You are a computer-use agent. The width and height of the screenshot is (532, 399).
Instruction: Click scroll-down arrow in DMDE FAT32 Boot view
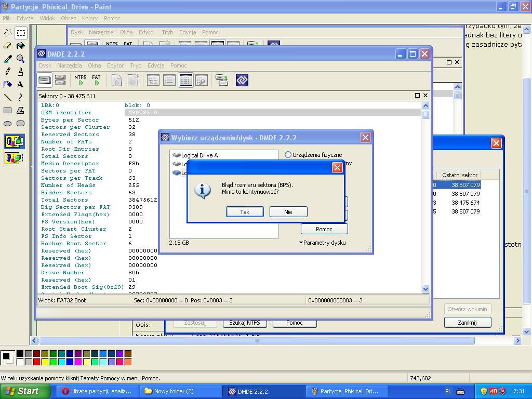(426, 289)
